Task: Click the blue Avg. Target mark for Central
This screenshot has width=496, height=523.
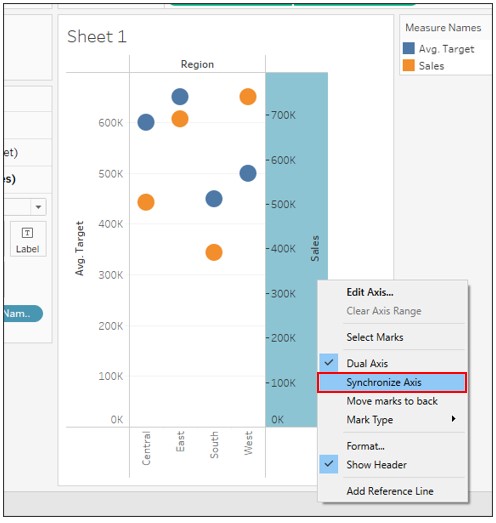Action: pyautogui.click(x=146, y=122)
